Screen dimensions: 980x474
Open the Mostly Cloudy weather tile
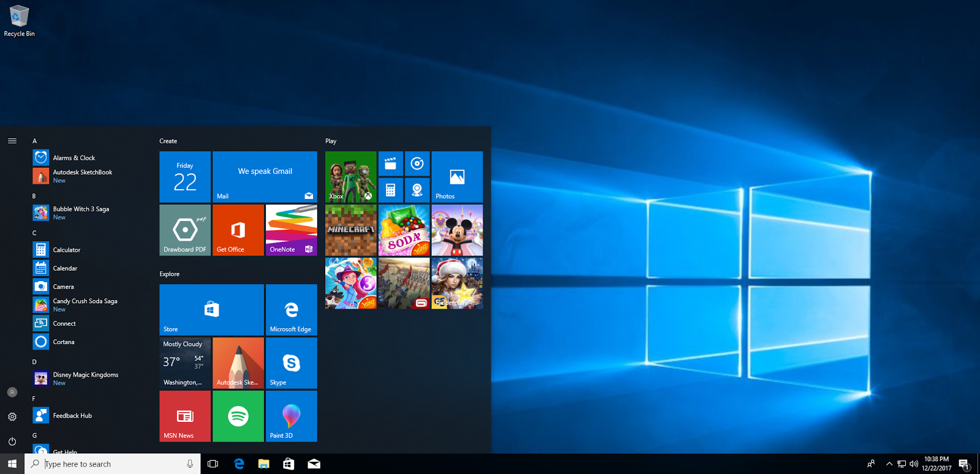185,363
